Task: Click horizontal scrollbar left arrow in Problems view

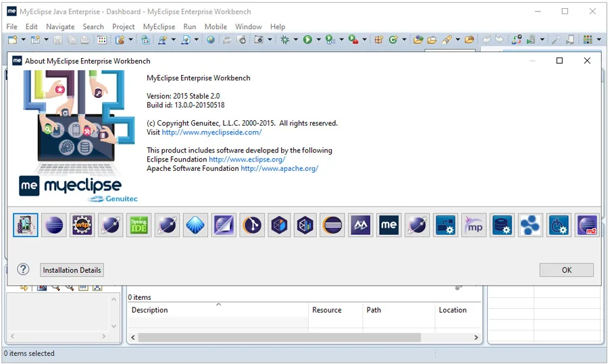Action: tap(133, 338)
